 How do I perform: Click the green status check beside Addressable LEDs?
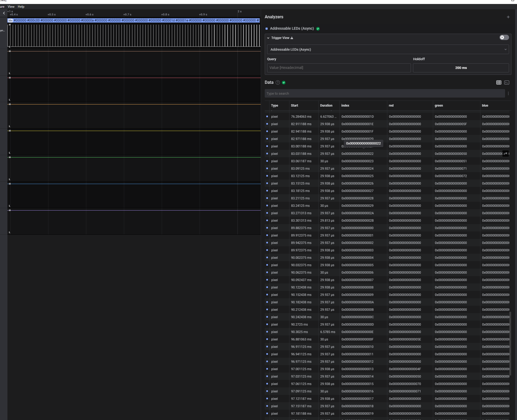318,29
